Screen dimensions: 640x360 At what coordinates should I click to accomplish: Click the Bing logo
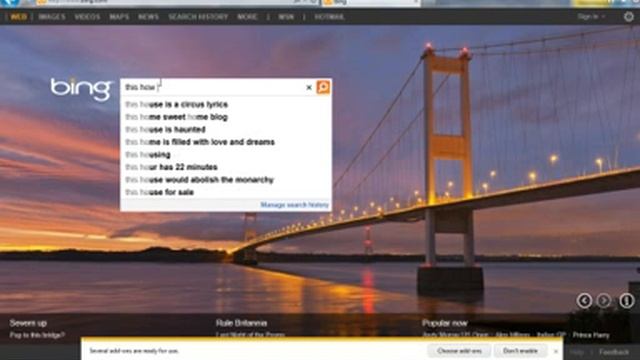(x=81, y=89)
